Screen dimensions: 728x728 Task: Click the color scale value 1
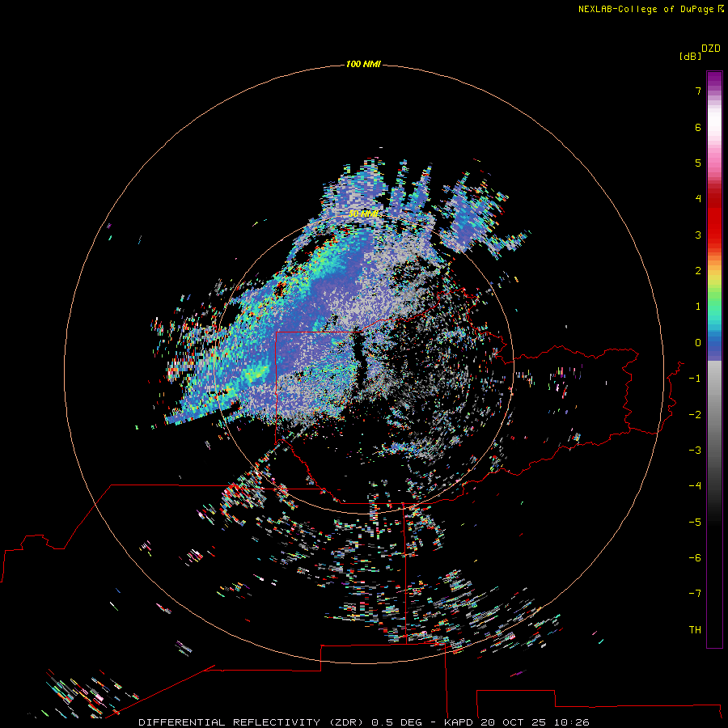coord(698,307)
